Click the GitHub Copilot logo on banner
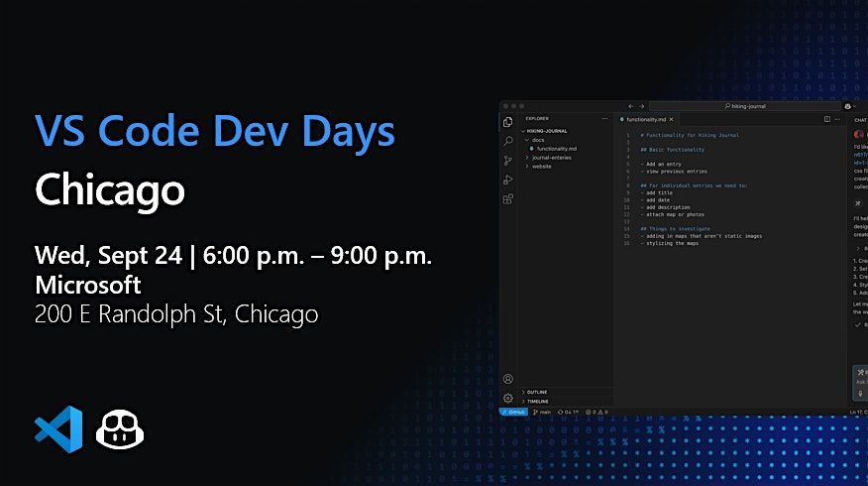This screenshot has height=486, width=868. (x=120, y=429)
